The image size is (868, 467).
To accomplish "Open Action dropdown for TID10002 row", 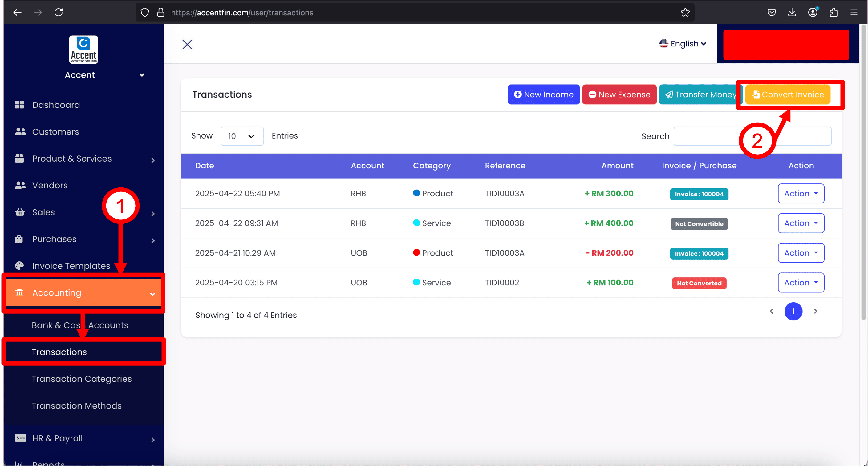I will [801, 283].
